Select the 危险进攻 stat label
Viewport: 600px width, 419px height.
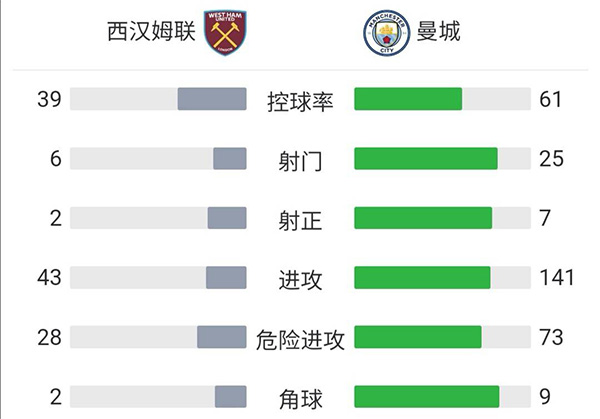pyautogui.click(x=300, y=339)
